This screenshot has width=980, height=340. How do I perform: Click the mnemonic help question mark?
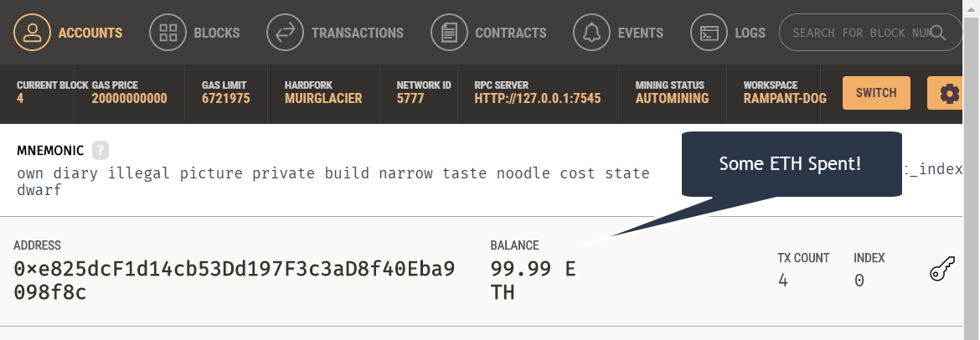click(x=101, y=151)
